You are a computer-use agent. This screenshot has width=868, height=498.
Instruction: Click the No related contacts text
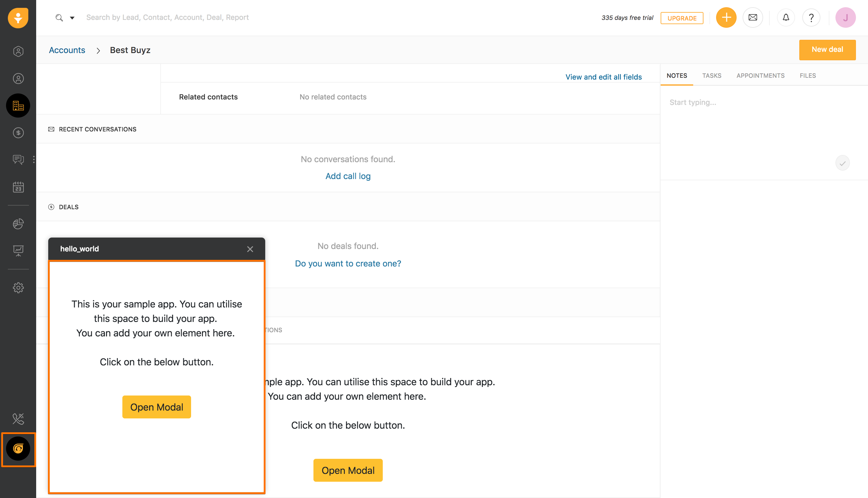tap(333, 97)
